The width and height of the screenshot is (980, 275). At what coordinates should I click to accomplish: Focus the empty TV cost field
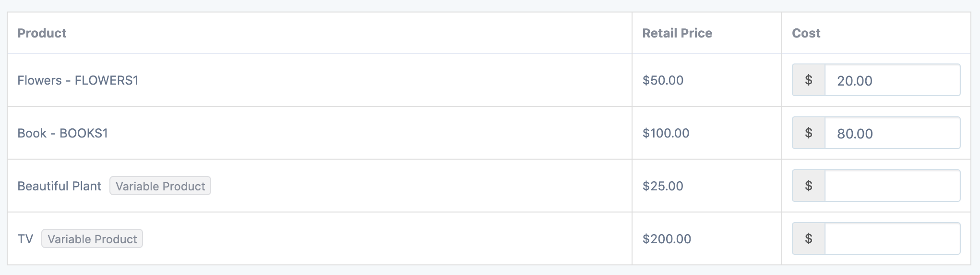pyautogui.click(x=892, y=239)
